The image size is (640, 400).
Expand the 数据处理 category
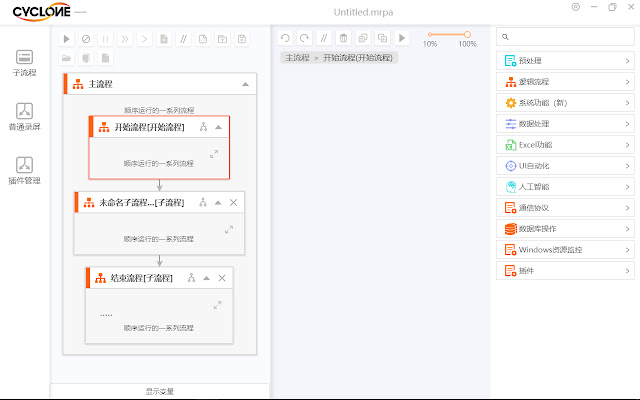coord(565,124)
